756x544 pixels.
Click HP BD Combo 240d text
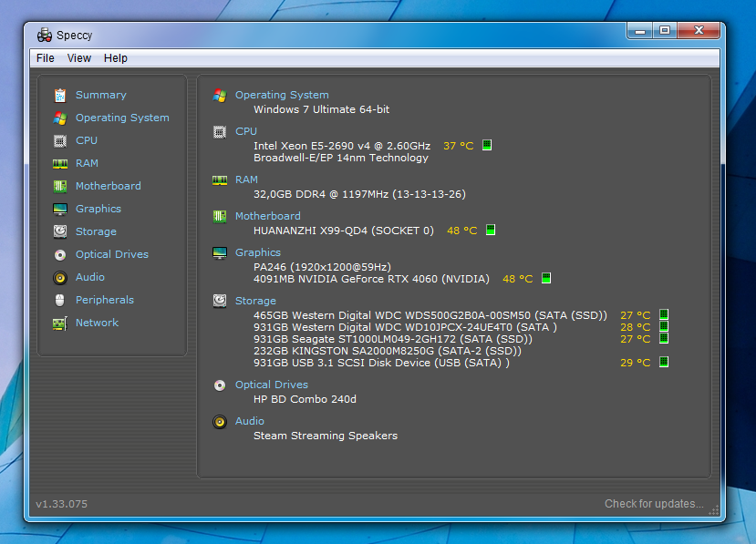pyautogui.click(x=305, y=399)
